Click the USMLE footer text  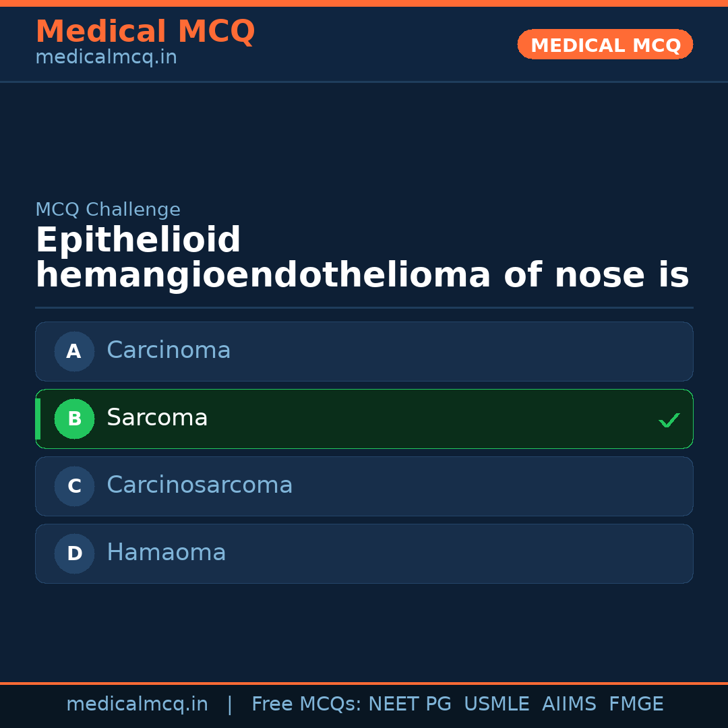496,704
